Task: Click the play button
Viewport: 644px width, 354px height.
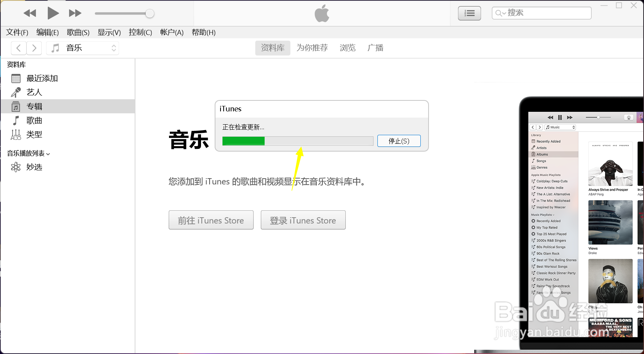Action: click(53, 13)
